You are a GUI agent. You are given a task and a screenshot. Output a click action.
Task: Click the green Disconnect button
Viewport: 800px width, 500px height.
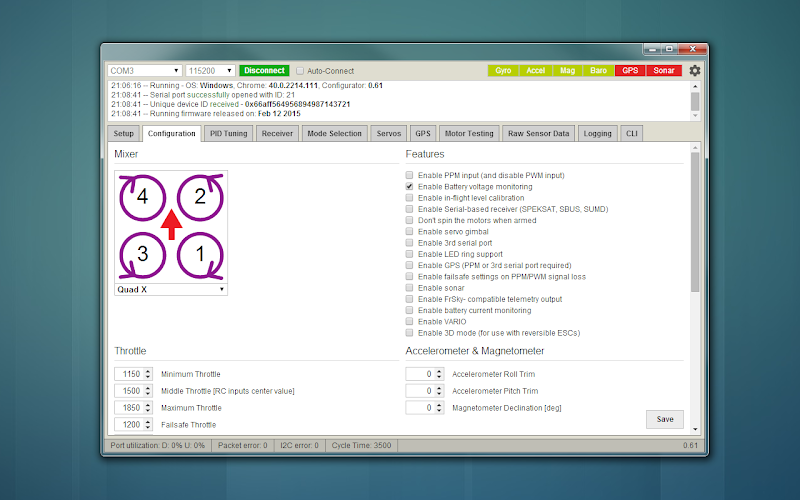click(264, 70)
